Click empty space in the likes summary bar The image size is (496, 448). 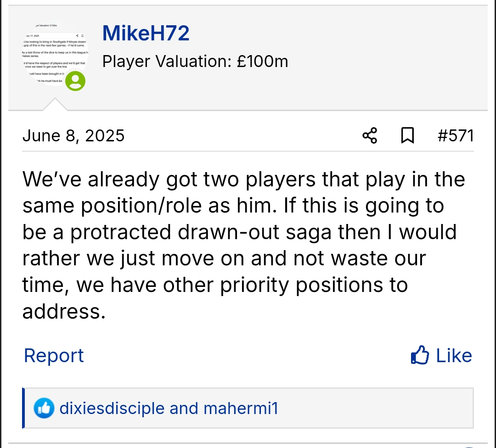(x=377, y=408)
